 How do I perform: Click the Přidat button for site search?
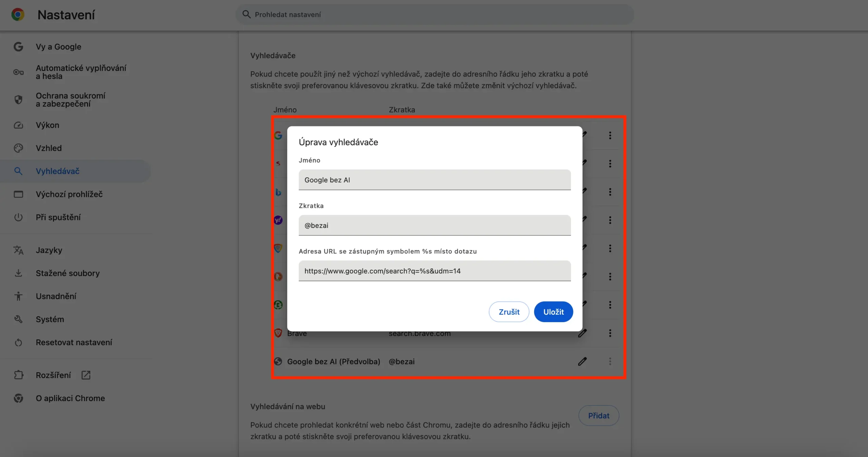598,416
